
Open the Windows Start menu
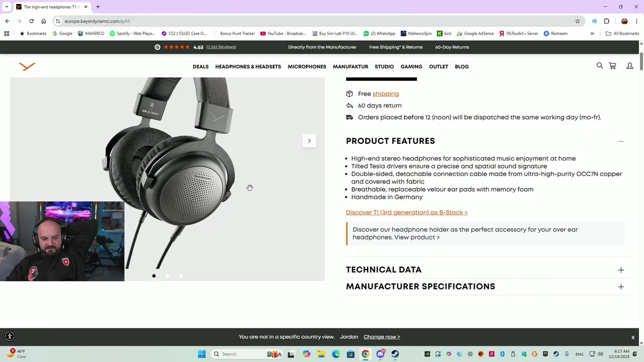click(202, 354)
